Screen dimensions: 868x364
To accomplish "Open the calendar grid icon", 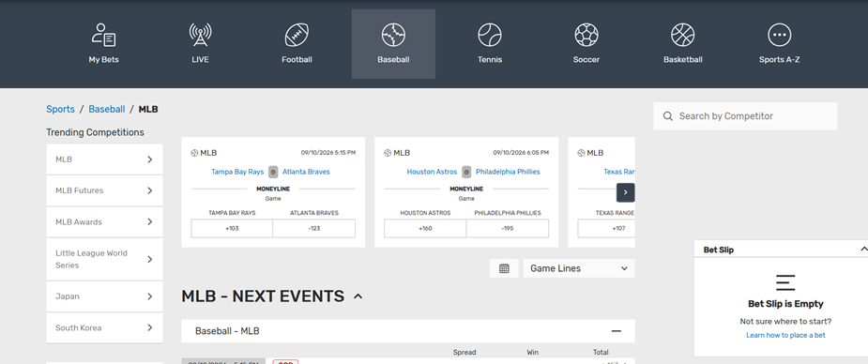I will coord(504,268).
